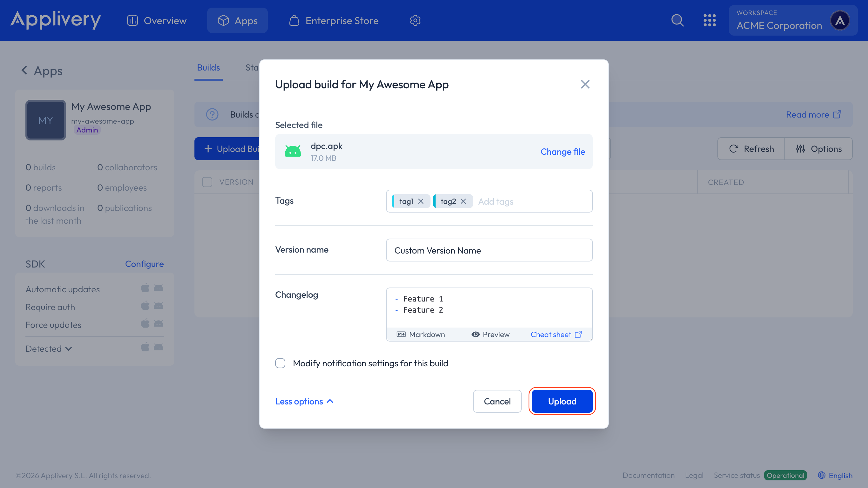Open the Options menu button
The image size is (868, 488).
tap(818, 149)
